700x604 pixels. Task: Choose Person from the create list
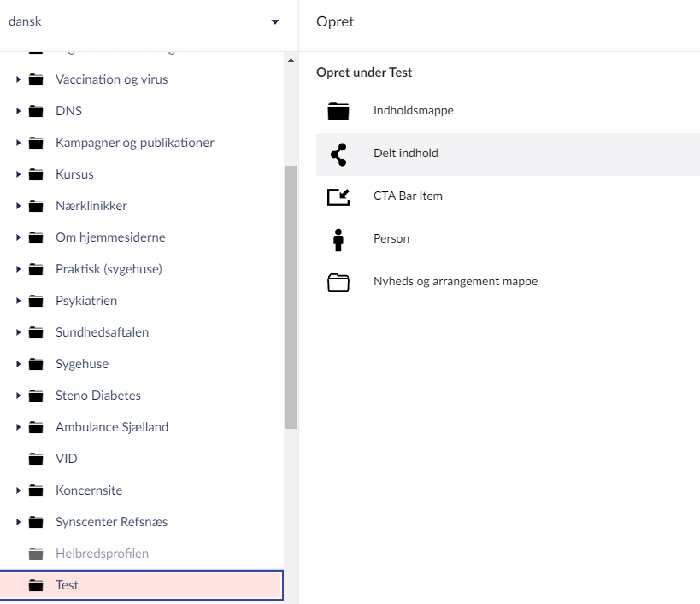click(x=391, y=239)
